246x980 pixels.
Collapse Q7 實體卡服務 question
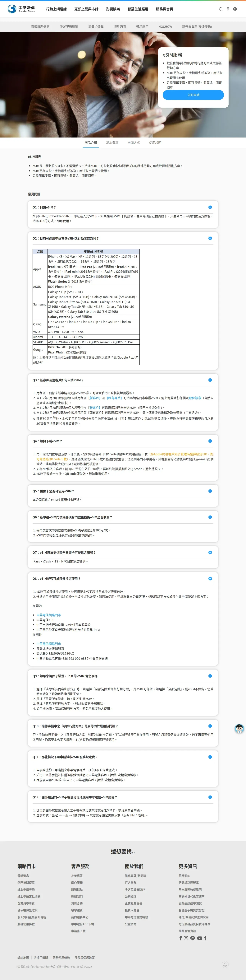tap(210, 552)
